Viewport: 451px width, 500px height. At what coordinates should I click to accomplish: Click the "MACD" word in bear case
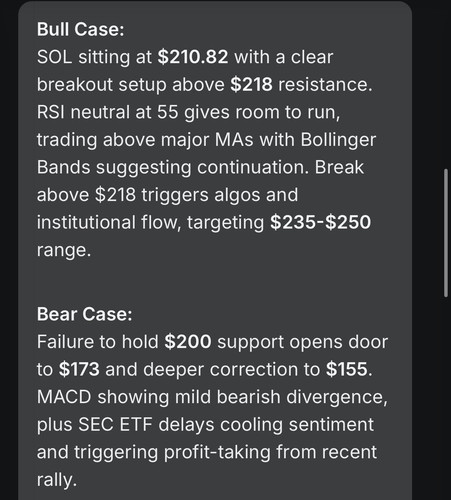64,397
